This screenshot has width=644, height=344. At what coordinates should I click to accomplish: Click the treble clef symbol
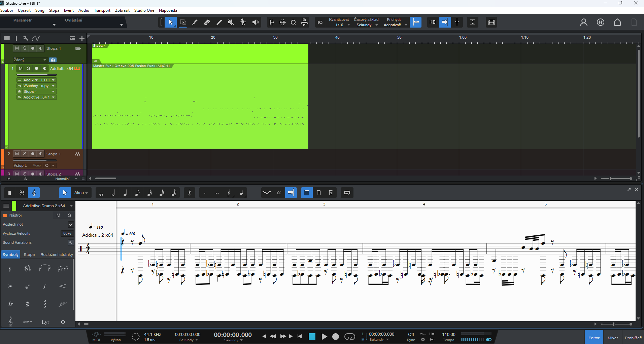[10, 321]
